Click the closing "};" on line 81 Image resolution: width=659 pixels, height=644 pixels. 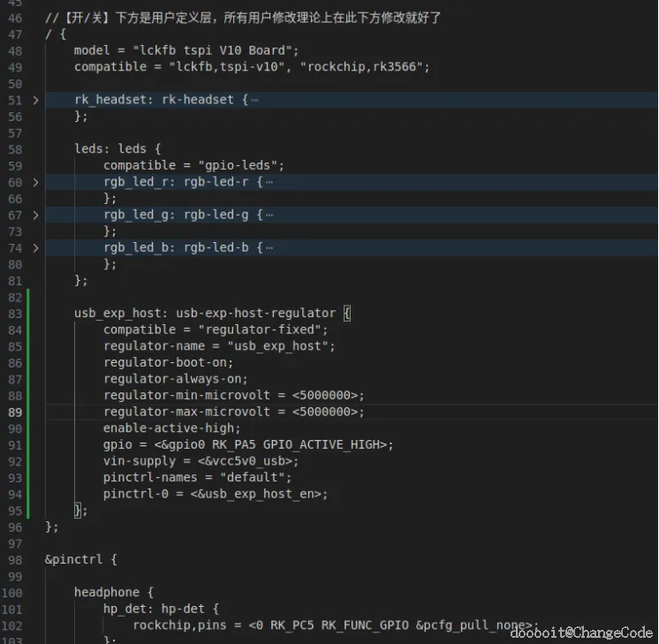(80, 281)
